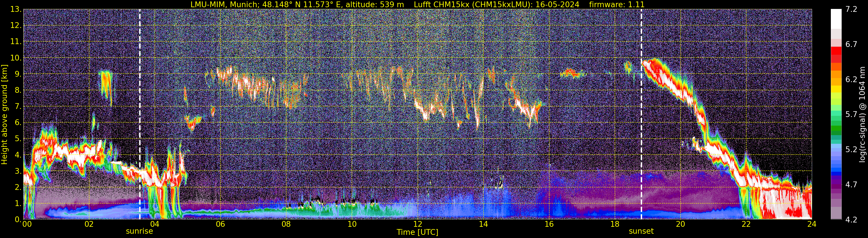Pick the deep blue band of the colorbar
Image resolution: width=868 pixels, height=238 pixels.
pyautogui.click(x=836, y=174)
